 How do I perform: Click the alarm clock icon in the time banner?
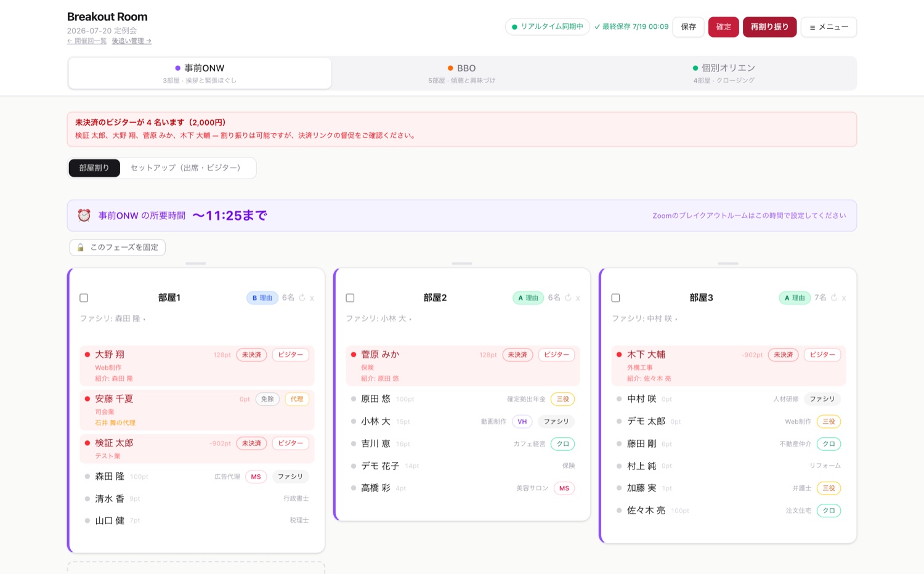pos(84,215)
